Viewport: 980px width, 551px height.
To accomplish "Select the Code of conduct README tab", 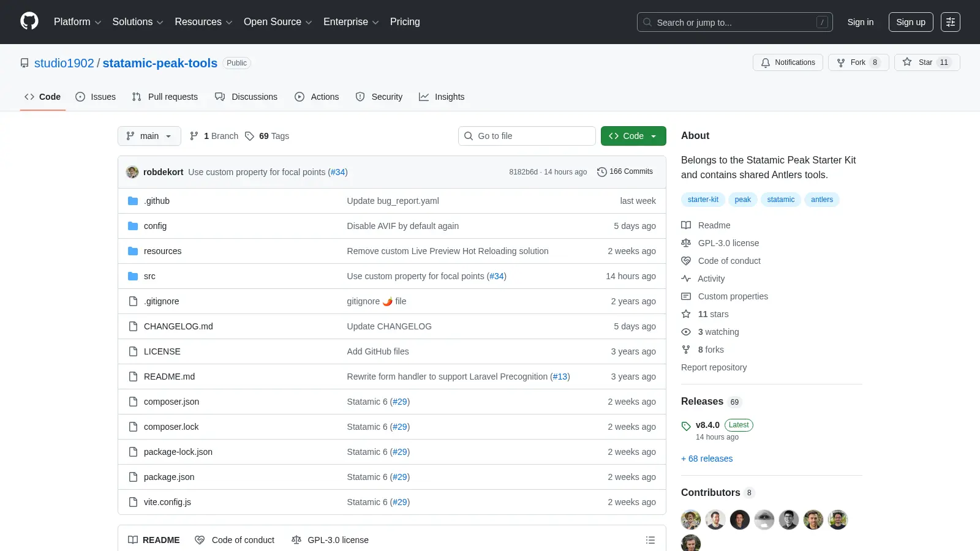I will [235, 540].
